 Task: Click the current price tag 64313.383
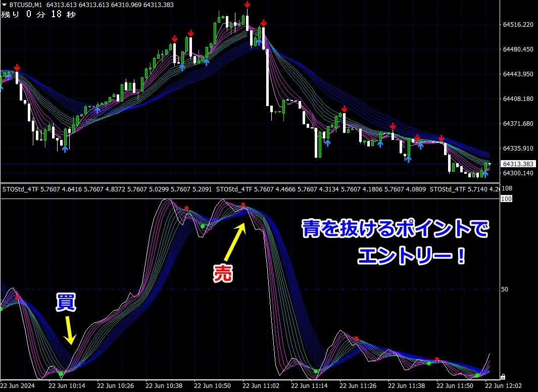tap(518, 164)
